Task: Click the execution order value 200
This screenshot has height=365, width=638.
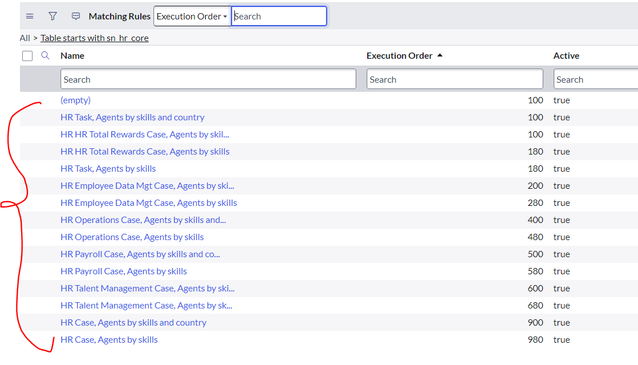Action: [x=535, y=186]
